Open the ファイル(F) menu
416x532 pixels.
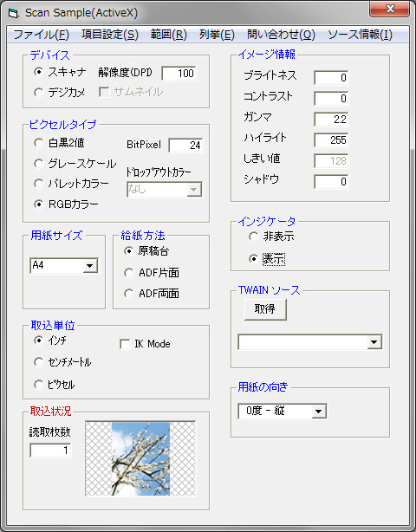click(42, 35)
